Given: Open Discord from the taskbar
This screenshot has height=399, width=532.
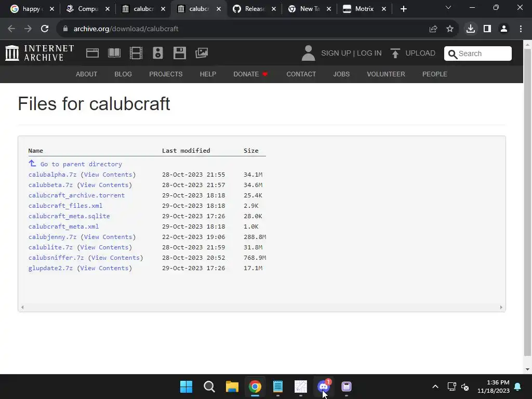Looking at the screenshot, I should click(324, 387).
